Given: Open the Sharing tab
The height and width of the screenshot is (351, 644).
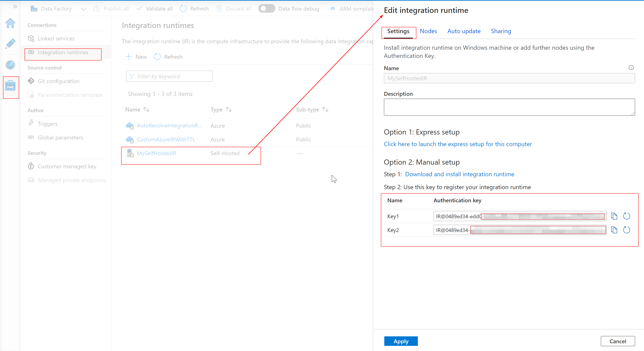Looking at the screenshot, I should (x=501, y=31).
